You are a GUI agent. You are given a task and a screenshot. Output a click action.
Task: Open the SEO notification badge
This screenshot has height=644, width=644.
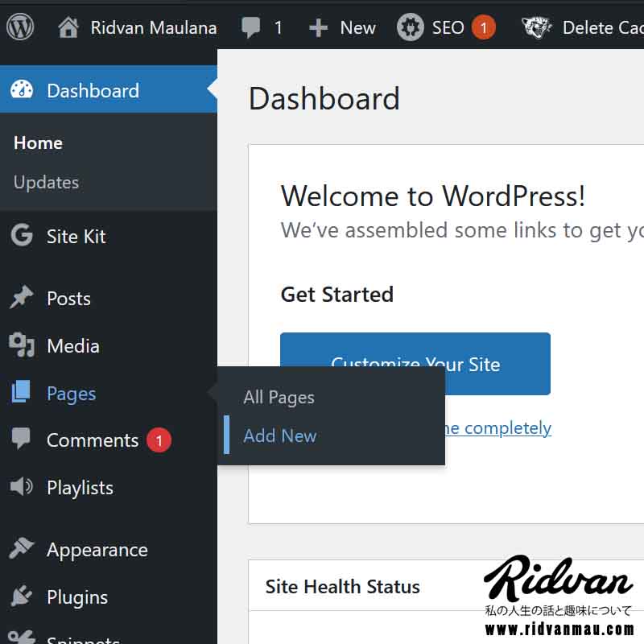coord(484,27)
